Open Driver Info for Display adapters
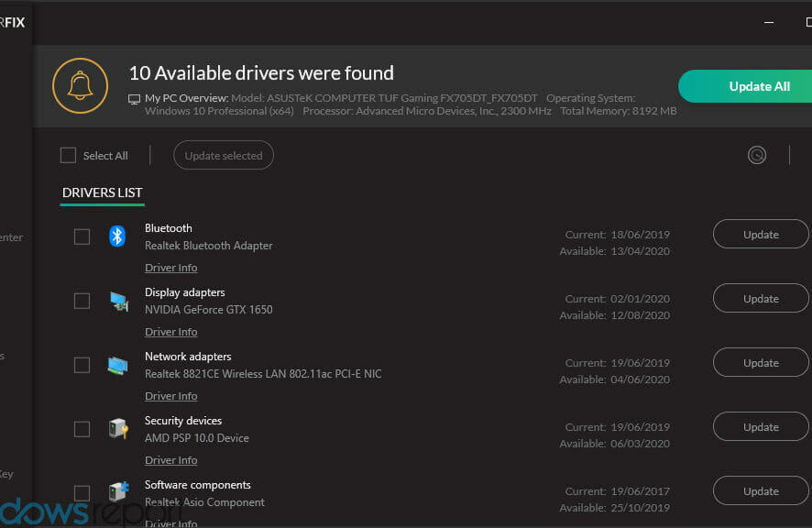Screen dimensions: 812x528 [x=170, y=332]
